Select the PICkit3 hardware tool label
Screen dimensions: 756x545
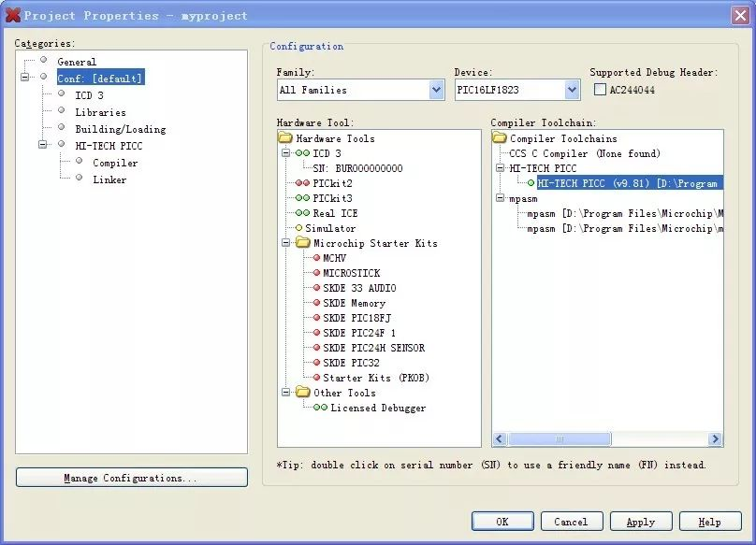(x=332, y=198)
